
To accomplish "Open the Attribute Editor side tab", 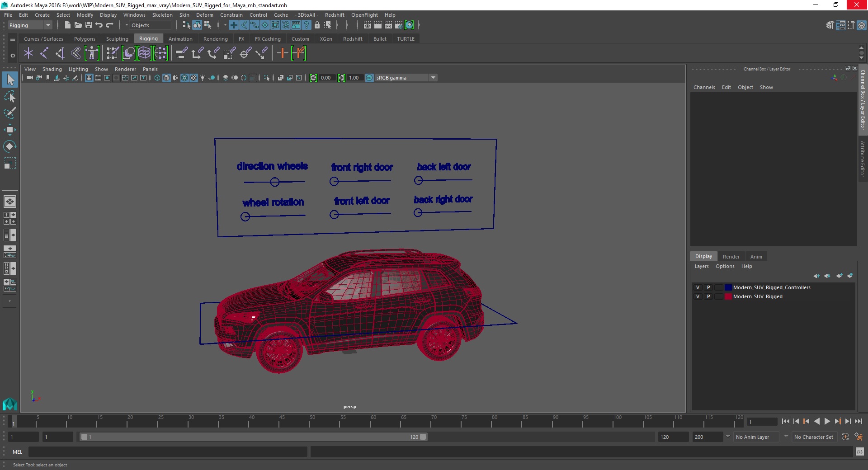I will (863, 158).
